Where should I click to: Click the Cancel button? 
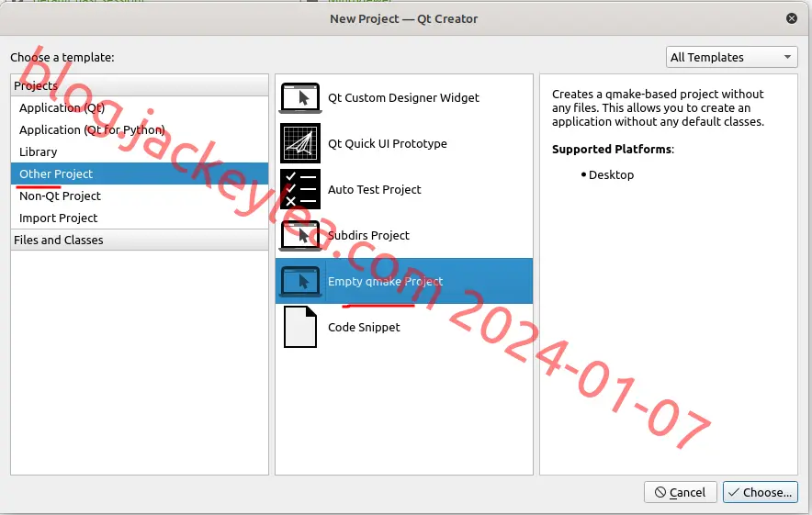tap(681, 492)
